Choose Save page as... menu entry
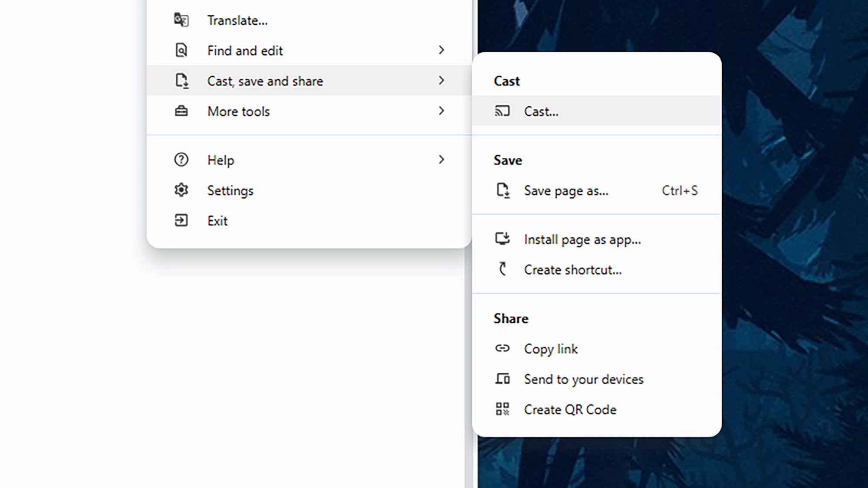868x488 pixels. point(566,191)
